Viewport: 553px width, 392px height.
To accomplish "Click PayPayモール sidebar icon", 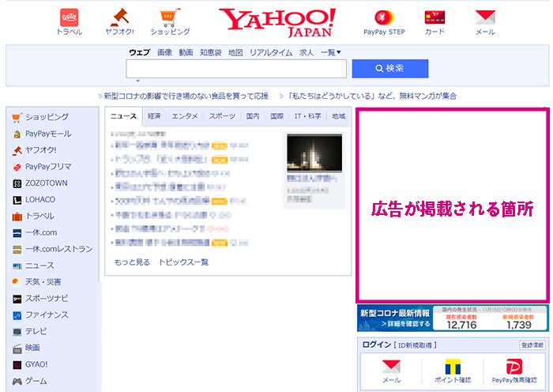I will (17, 134).
